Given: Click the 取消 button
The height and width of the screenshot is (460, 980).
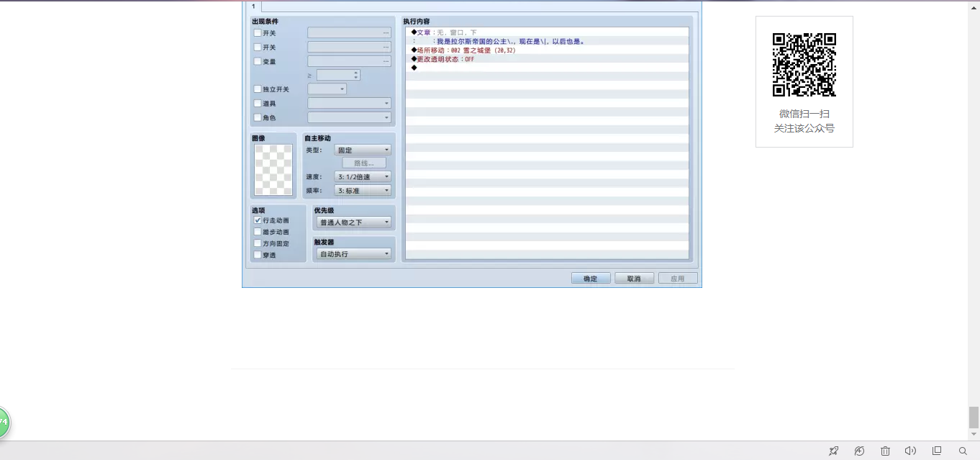Looking at the screenshot, I should coord(634,279).
